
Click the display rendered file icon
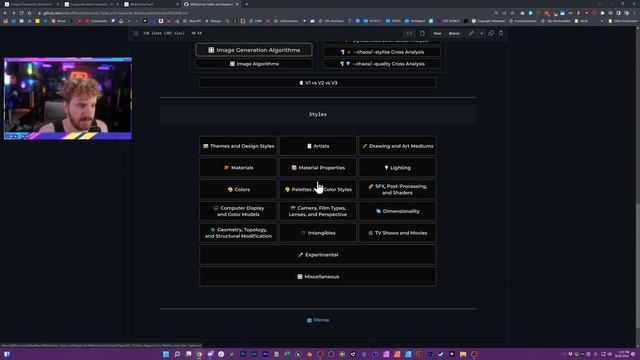point(422,33)
